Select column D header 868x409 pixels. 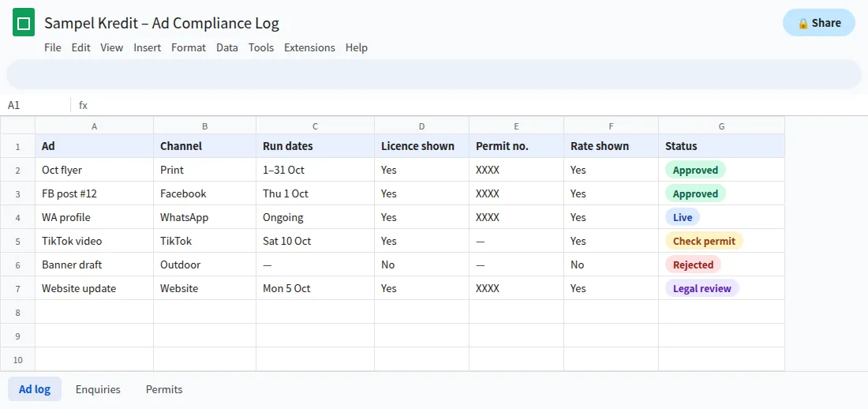click(422, 126)
